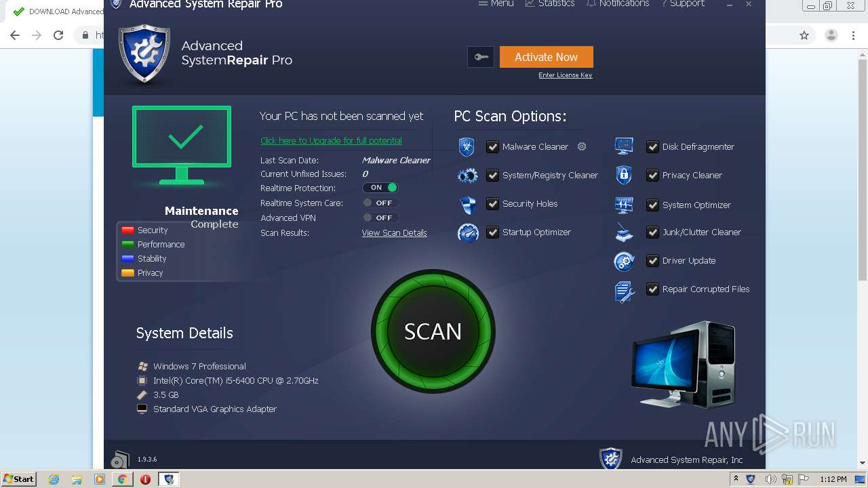Uncheck the System/Registry Cleaner option
Image resolution: width=868 pixels, height=488 pixels.
click(x=492, y=175)
